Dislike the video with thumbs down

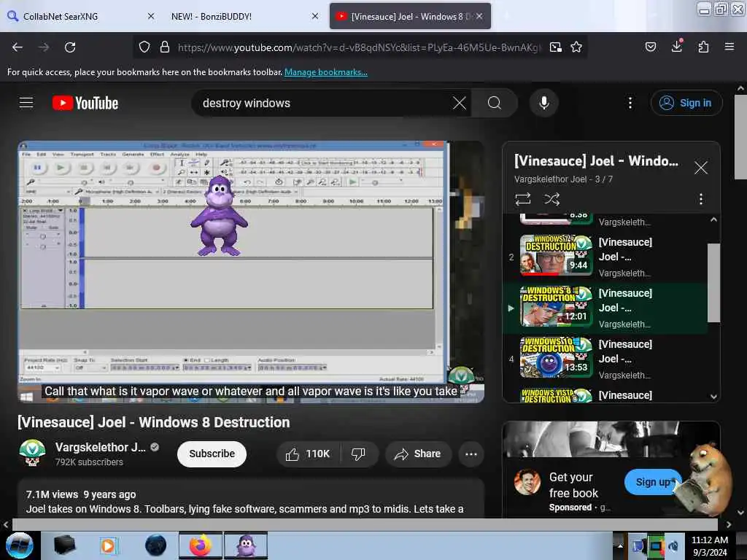pos(358,454)
